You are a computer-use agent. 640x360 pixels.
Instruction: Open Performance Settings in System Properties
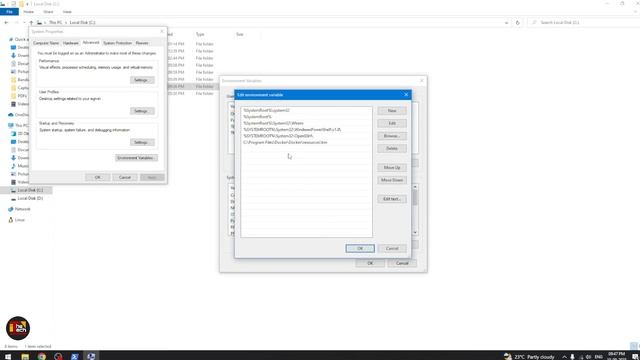(142, 80)
